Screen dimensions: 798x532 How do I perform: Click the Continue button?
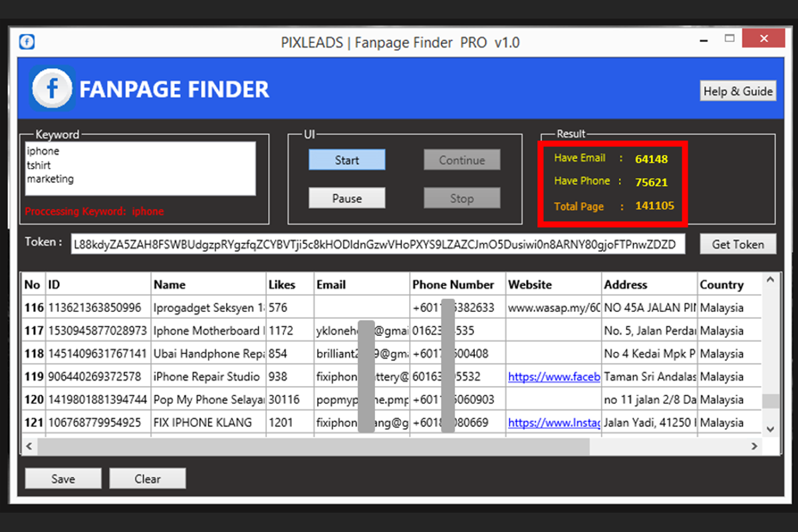[x=462, y=160]
